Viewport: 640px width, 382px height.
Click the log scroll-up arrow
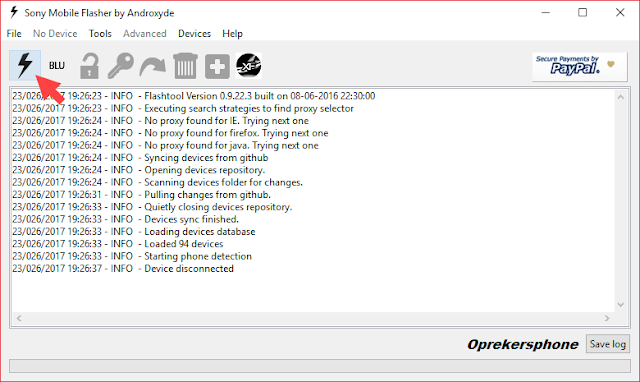(x=621, y=97)
